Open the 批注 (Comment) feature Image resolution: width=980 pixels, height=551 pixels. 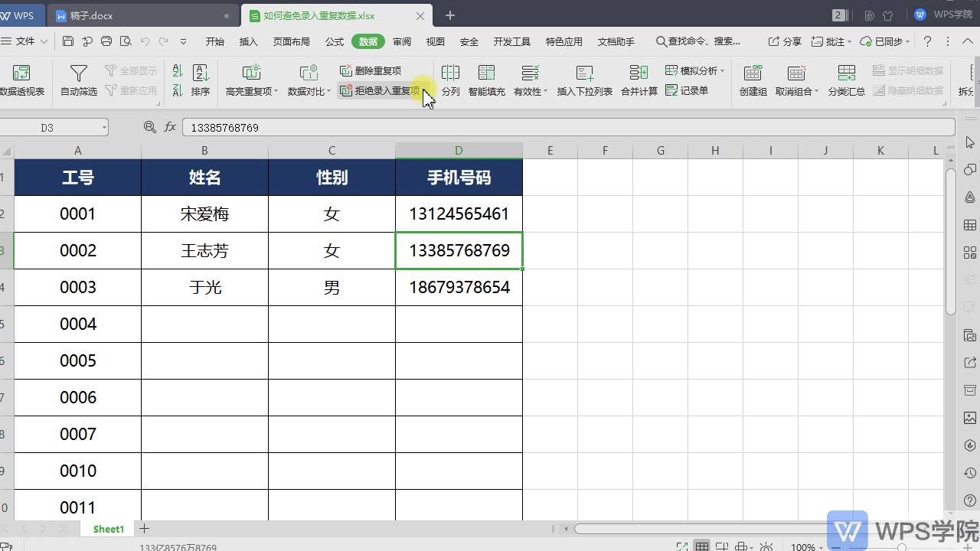[829, 41]
